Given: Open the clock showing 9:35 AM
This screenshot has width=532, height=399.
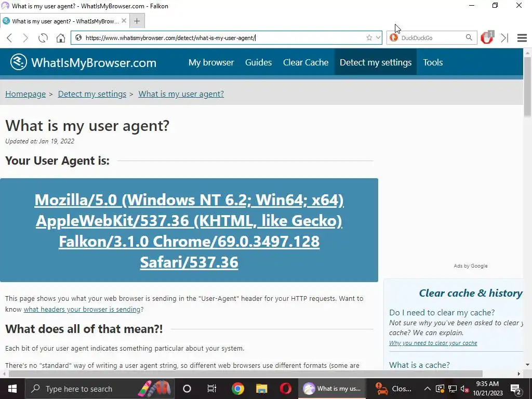Looking at the screenshot, I should tap(487, 389).
